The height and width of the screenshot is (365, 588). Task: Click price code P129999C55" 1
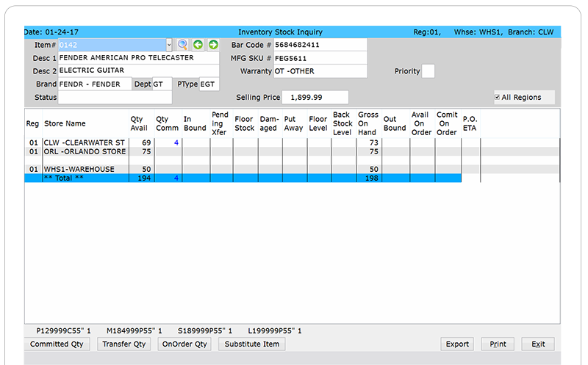(63, 331)
